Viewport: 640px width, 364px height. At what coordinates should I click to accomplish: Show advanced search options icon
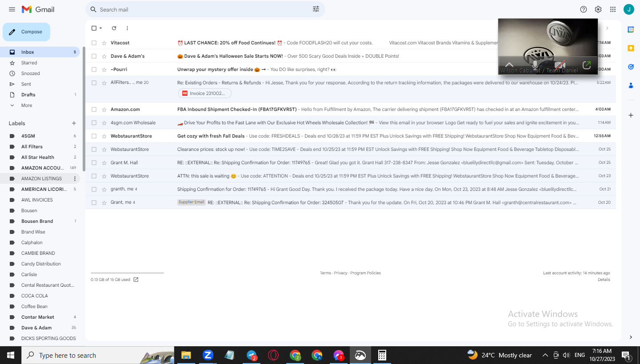pyautogui.click(x=316, y=9)
